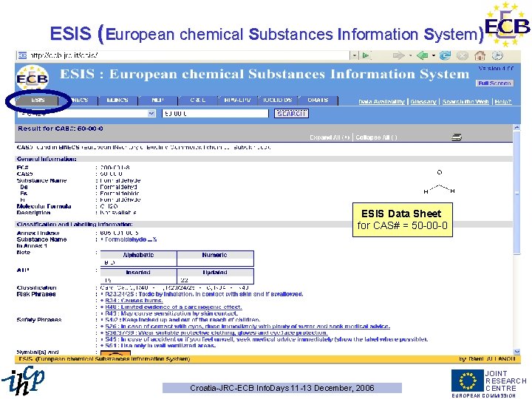
Task: Open the search type combo box (CAS#)
Action: point(87,114)
